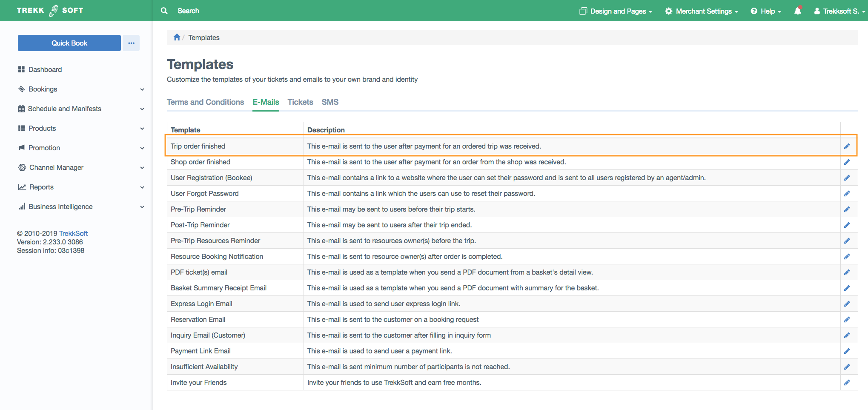Click 'Express Login Email' template name

[x=201, y=304]
